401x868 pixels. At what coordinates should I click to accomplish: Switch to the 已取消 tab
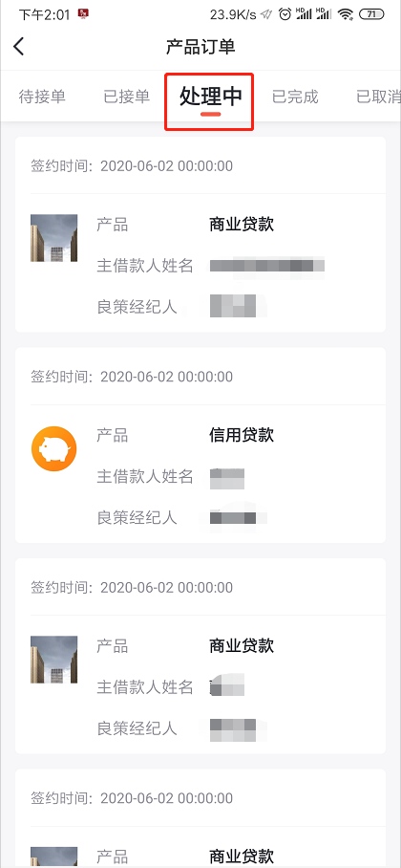pyautogui.click(x=378, y=97)
